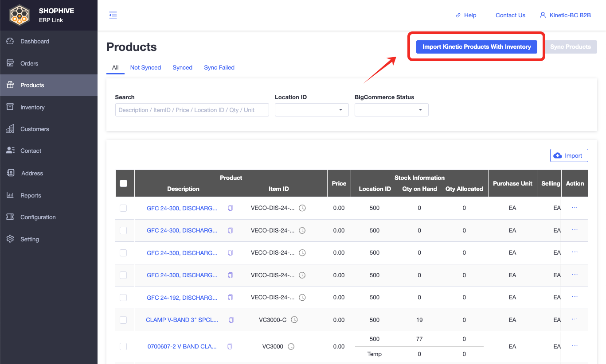Click the Temp location cell

(375, 354)
